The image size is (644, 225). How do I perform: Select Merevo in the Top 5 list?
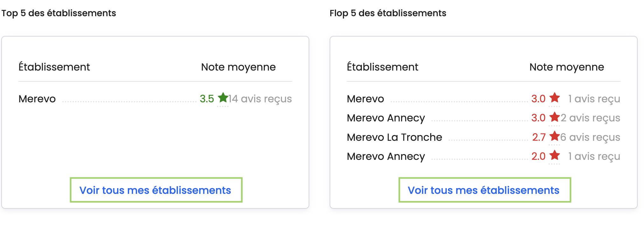tap(37, 99)
